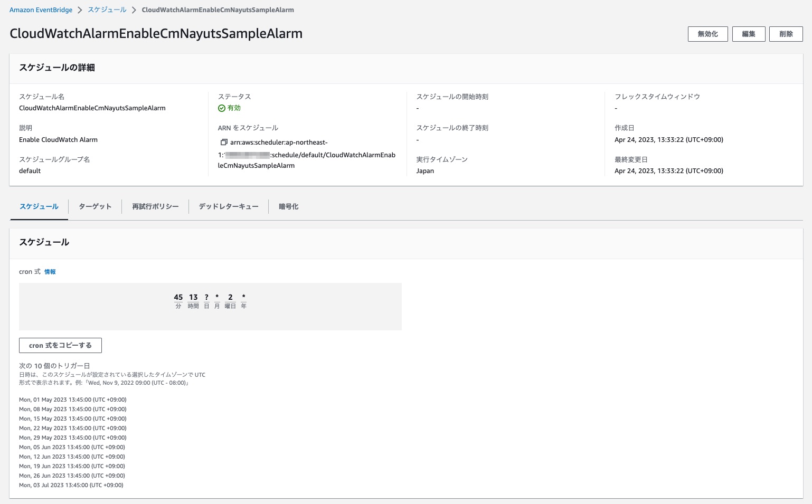Click the 無効化 button to disable the schedule
The width and height of the screenshot is (812, 504).
707,34
